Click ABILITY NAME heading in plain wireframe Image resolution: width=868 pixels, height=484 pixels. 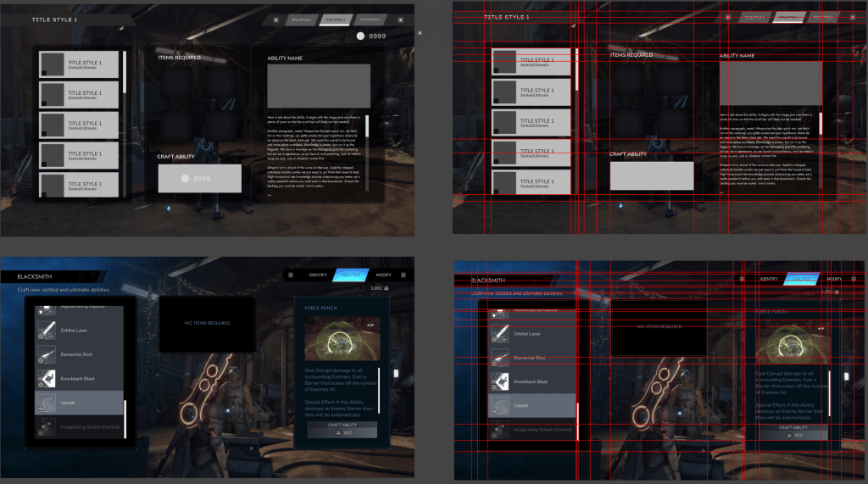point(285,58)
